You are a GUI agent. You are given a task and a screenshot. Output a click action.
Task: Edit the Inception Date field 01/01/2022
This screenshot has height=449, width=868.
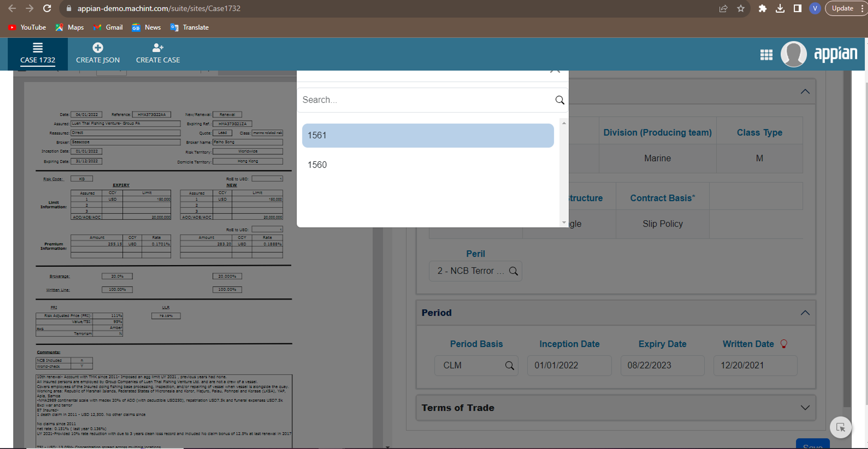[569, 365]
